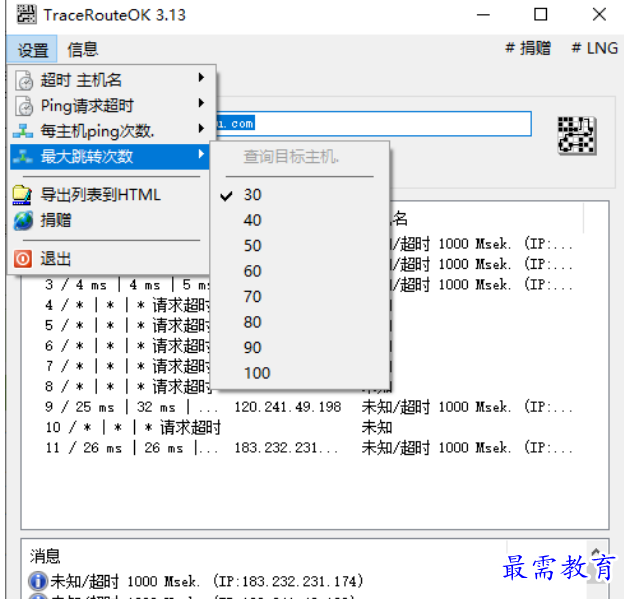The height and width of the screenshot is (599, 624).
Task: Click the network icon beside 每主机ping次数
Action: [x=23, y=131]
